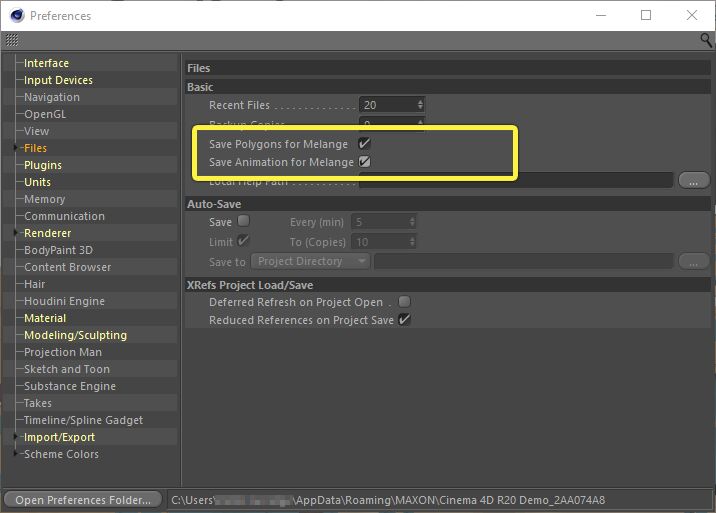Image resolution: width=716 pixels, height=513 pixels.
Task: Expand the Files tree item arrow
Action: coord(16,148)
